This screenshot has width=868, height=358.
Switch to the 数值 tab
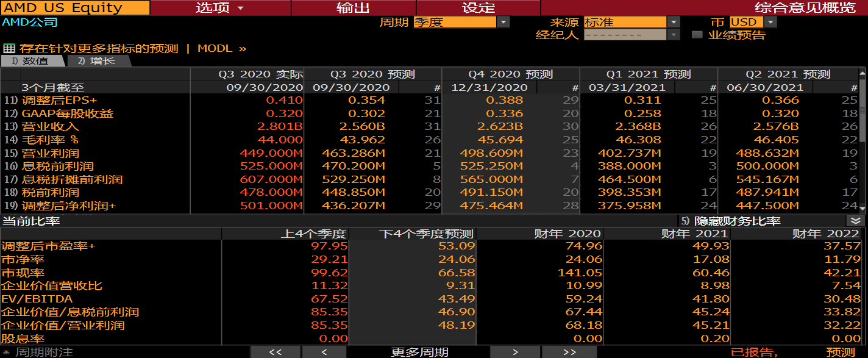pyautogui.click(x=32, y=61)
